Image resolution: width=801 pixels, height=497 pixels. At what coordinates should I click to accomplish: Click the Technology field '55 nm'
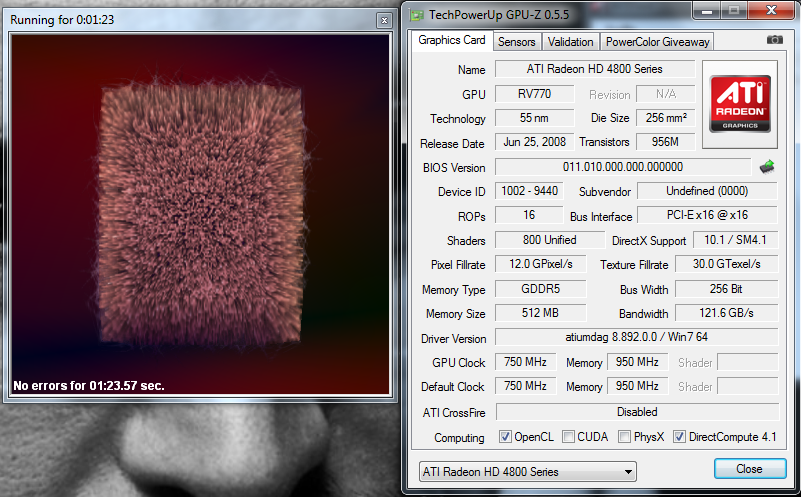pyautogui.click(x=534, y=118)
